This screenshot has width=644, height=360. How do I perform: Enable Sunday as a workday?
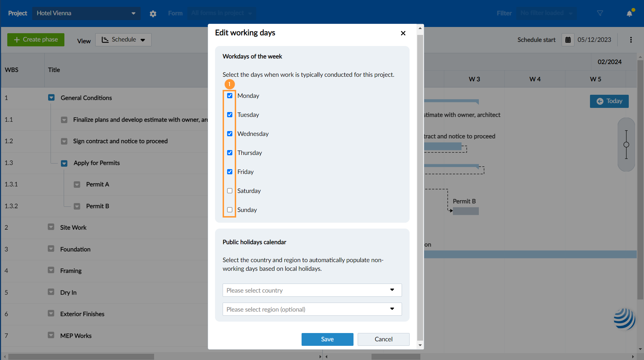point(230,210)
